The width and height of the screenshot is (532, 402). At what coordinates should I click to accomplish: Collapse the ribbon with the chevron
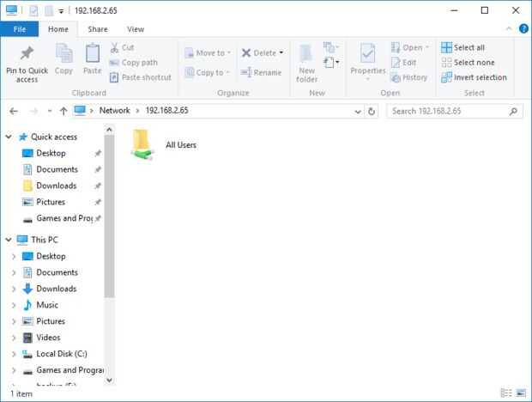coord(509,29)
